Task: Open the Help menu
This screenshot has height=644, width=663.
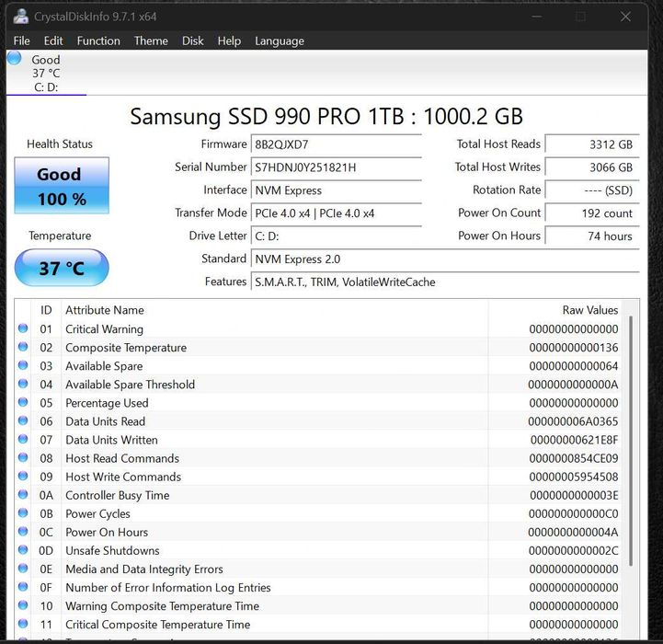Action: (229, 41)
